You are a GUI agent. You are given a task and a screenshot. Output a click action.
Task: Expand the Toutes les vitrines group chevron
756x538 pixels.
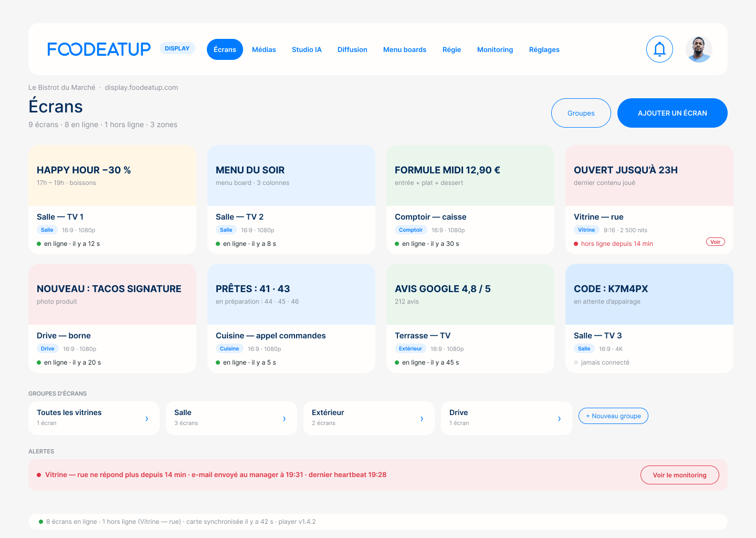pyautogui.click(x=146, y=419)
